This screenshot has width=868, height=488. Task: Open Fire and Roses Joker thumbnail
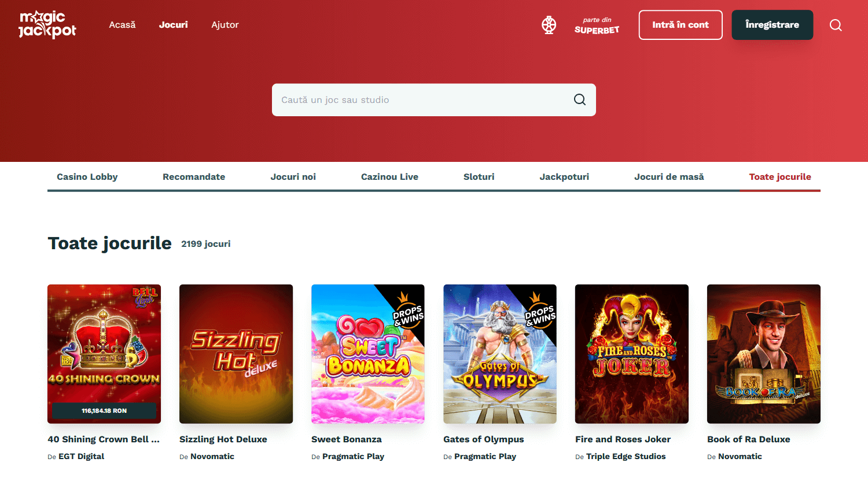coord(632,354)
